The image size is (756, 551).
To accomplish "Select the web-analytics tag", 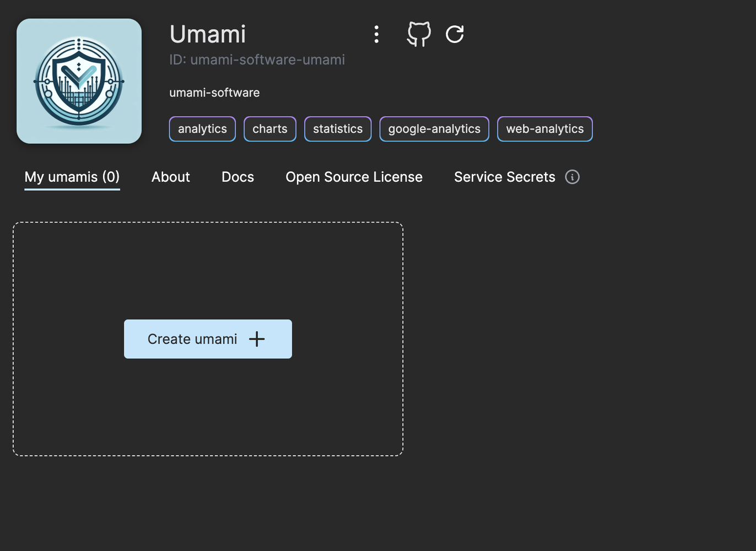I will point(545,129).
